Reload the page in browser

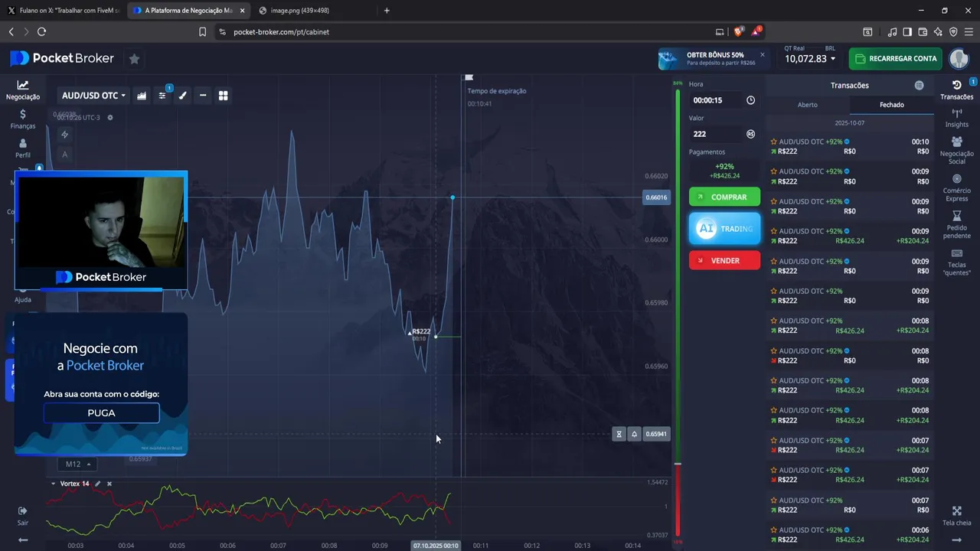pos(41,32)
